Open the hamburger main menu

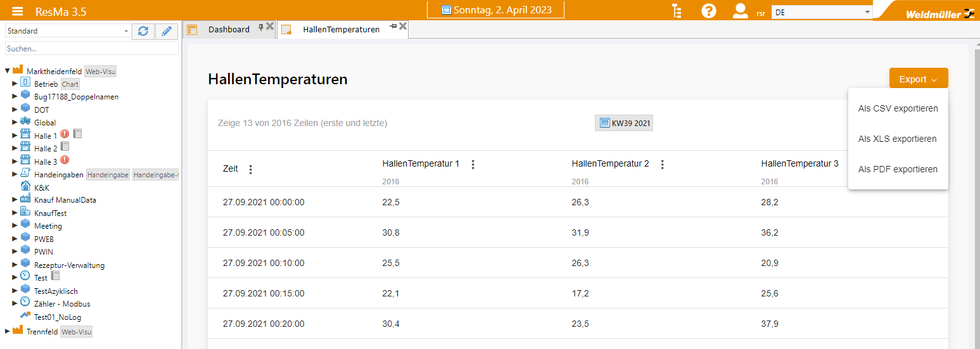click(18, 11)
